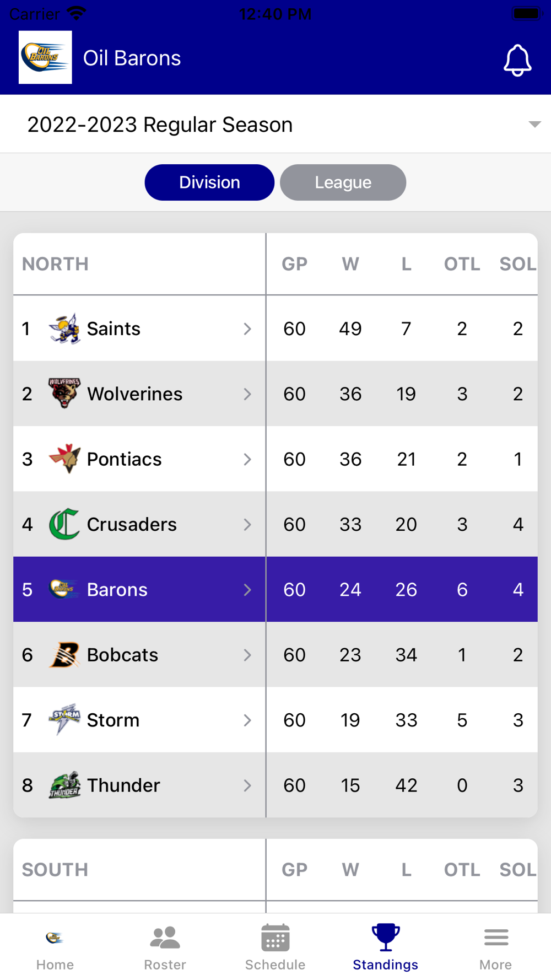Tap the Wolverines team name
The image size is (551, 980).
click(x=134, y=394)
